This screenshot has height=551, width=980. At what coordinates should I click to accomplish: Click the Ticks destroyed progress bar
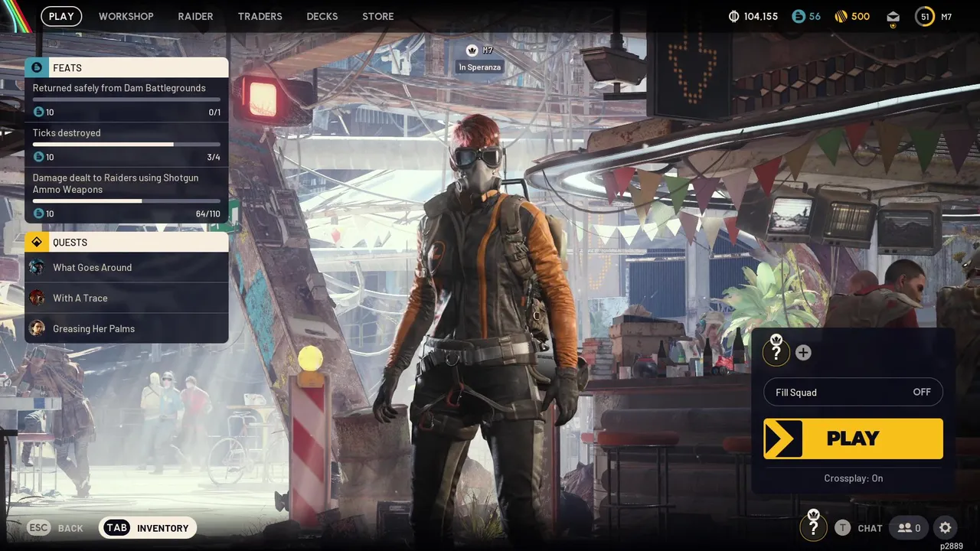(126, 144)
